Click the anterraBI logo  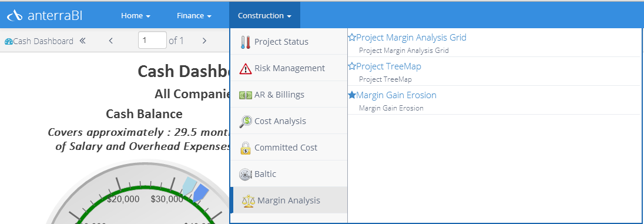coord(44,16)
